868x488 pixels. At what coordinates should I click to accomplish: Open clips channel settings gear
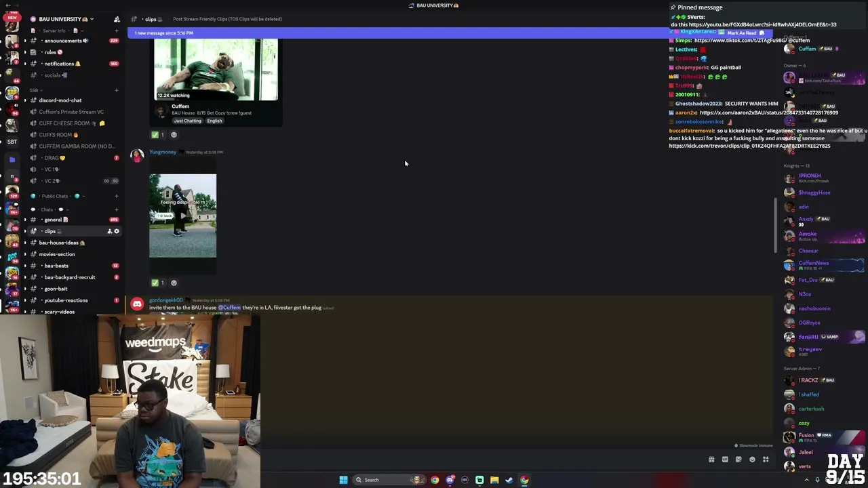117,231
